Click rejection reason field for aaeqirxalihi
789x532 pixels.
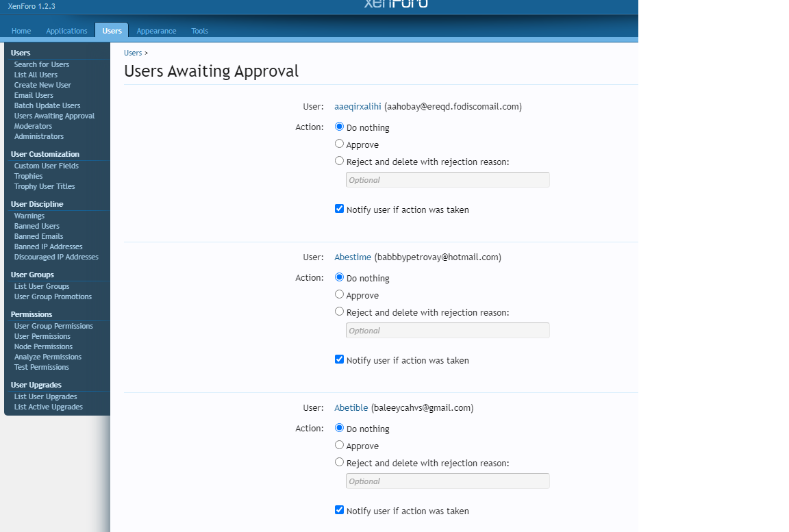[x=448, y=180]
